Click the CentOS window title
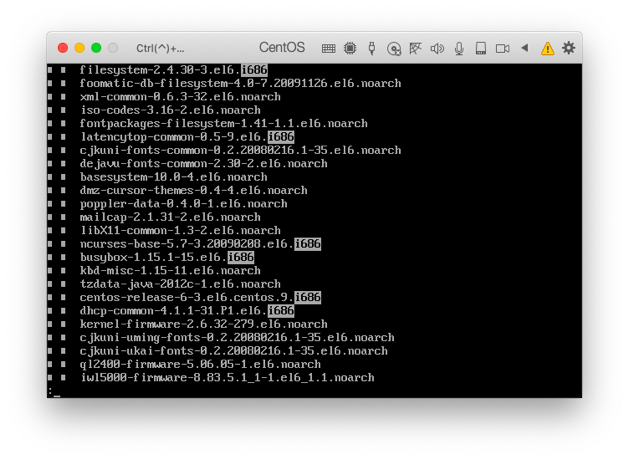The image size is (629, 460). coord(282,47)
